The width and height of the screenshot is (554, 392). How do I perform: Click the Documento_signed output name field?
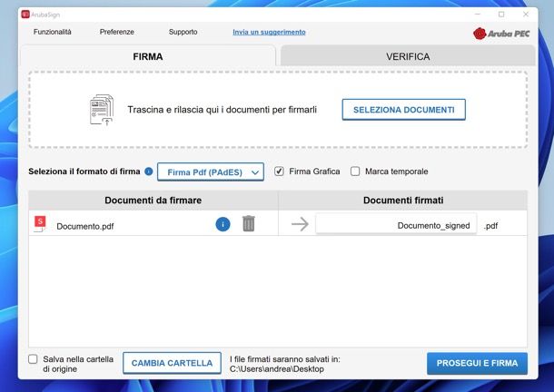point(396,224)
